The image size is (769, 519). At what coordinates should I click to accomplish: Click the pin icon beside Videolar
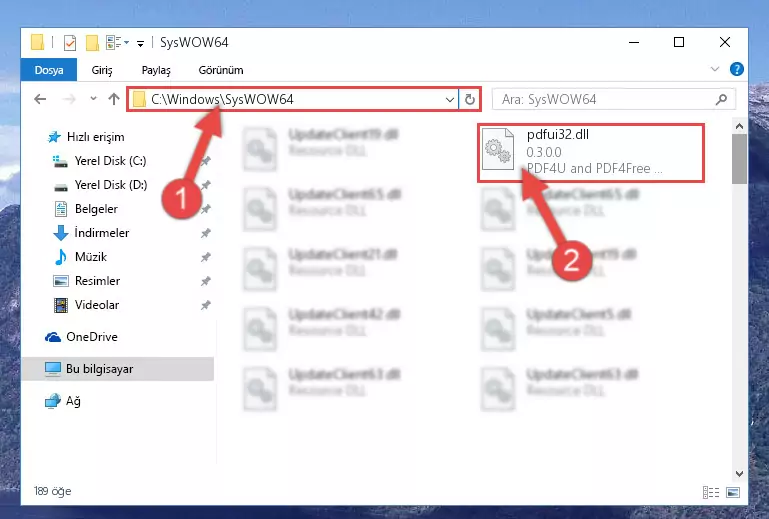tap(205, 305)
